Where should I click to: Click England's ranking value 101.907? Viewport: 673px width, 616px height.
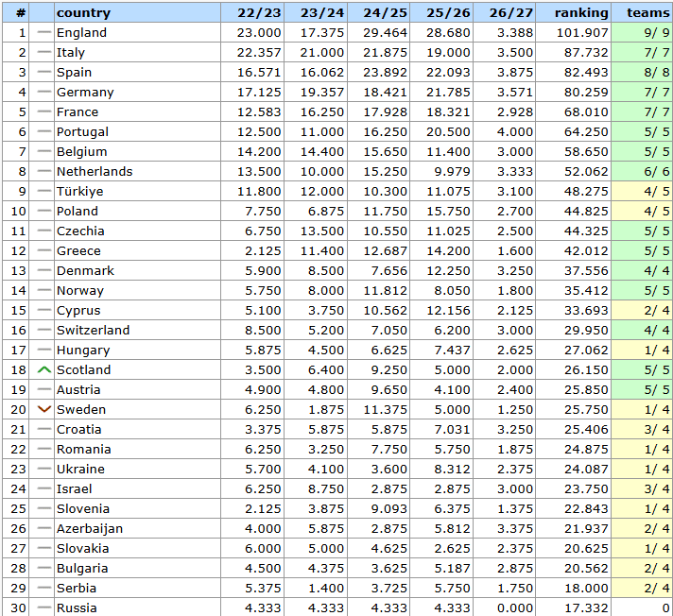click(x=582, y=33)
